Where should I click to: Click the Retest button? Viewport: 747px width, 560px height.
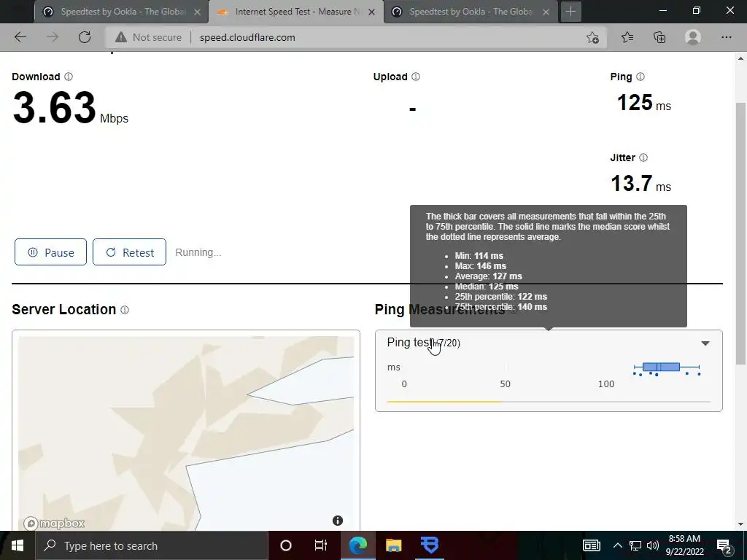coord(129,252)
